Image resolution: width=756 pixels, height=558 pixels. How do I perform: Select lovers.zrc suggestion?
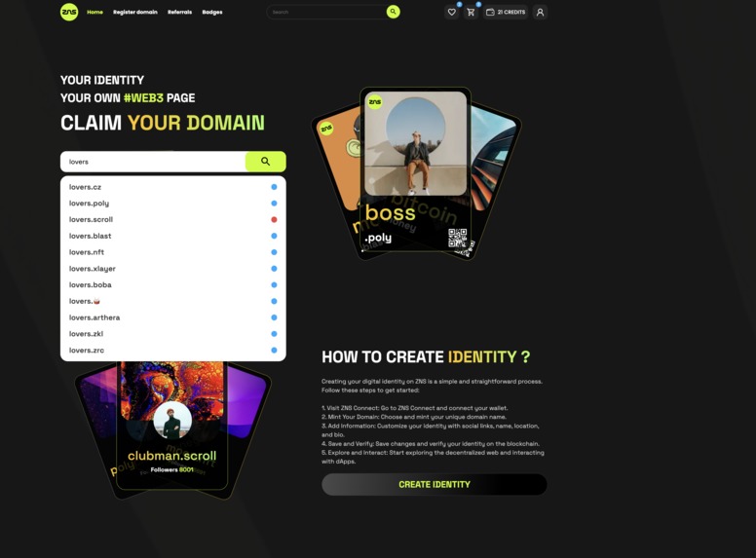pyautogui.click(x=173, y=351)
